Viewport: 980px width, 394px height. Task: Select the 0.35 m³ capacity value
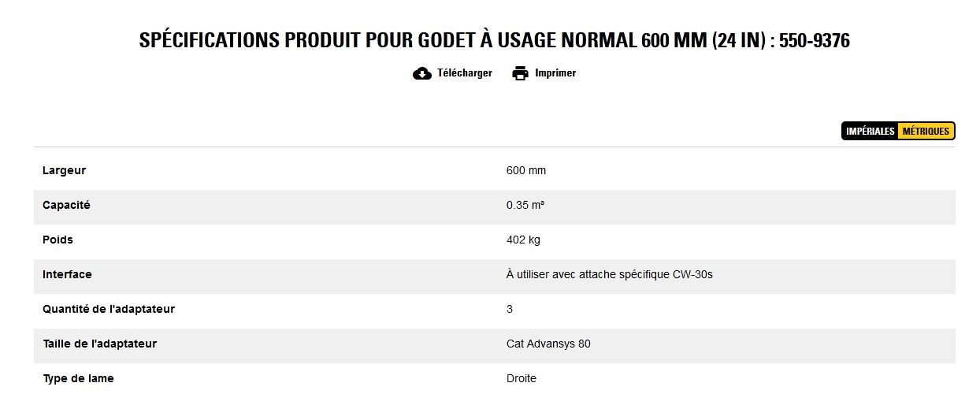525,205
